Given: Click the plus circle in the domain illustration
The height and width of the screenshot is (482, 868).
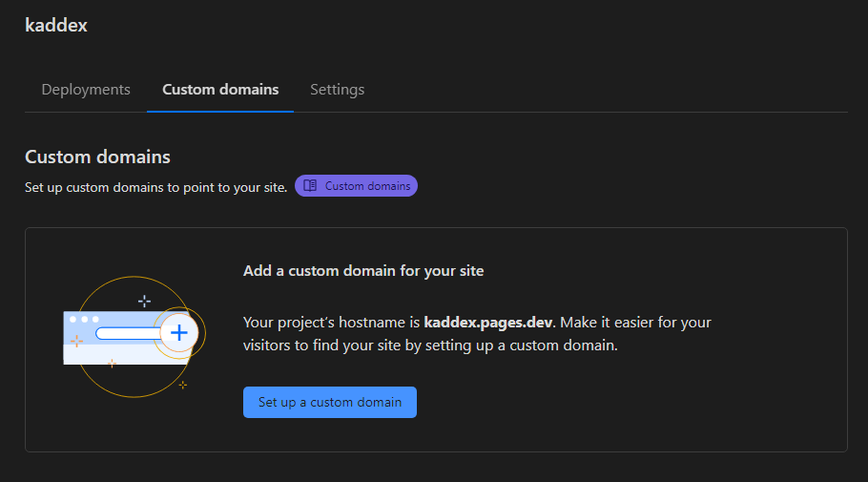Looking at the screenshot, I should pyautogui.click(x=178, y=333).
